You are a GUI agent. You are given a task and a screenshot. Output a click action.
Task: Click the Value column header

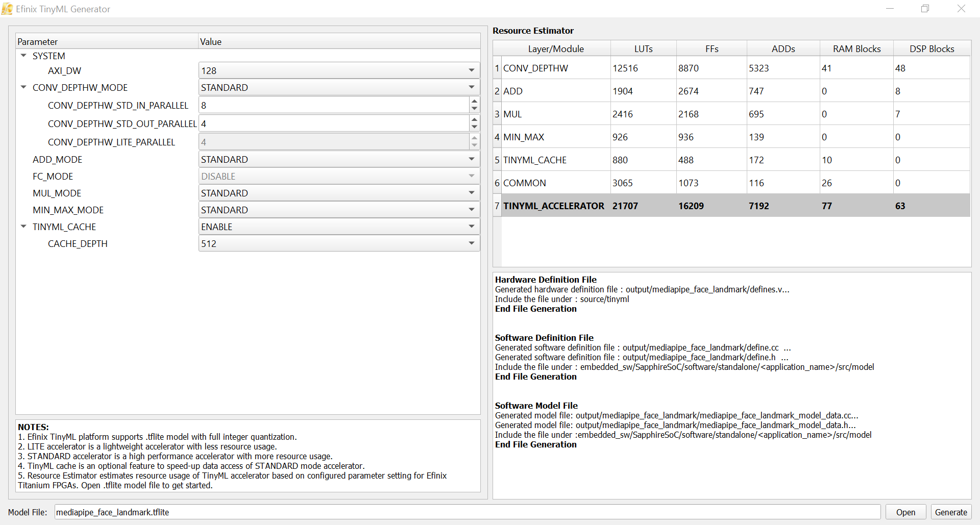coord(339,41)
